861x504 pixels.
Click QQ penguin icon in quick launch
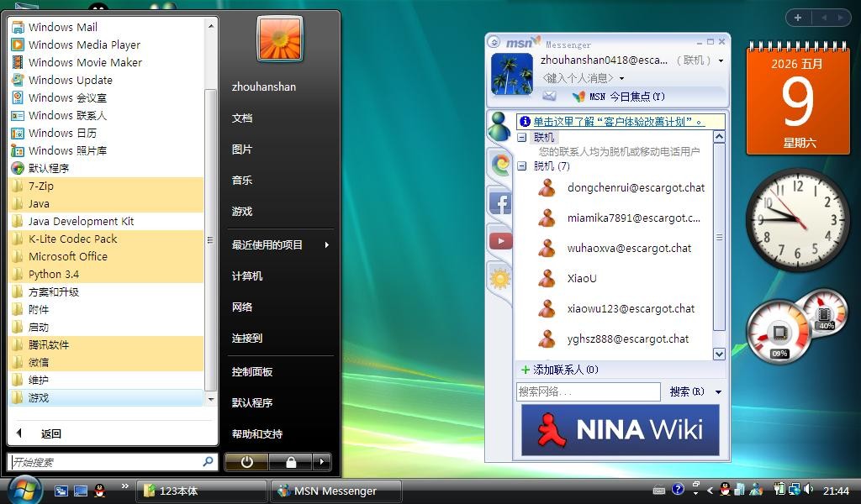99,491
